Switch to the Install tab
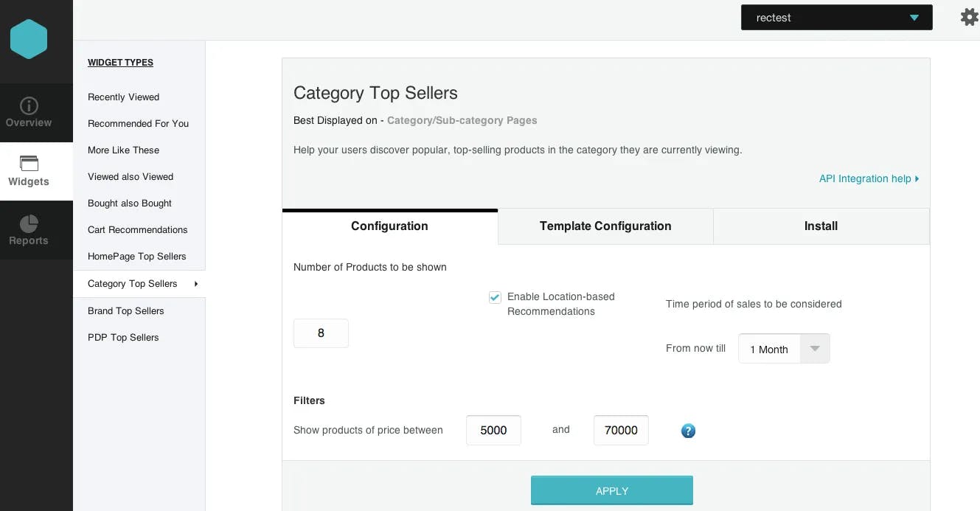 (821, 226)
